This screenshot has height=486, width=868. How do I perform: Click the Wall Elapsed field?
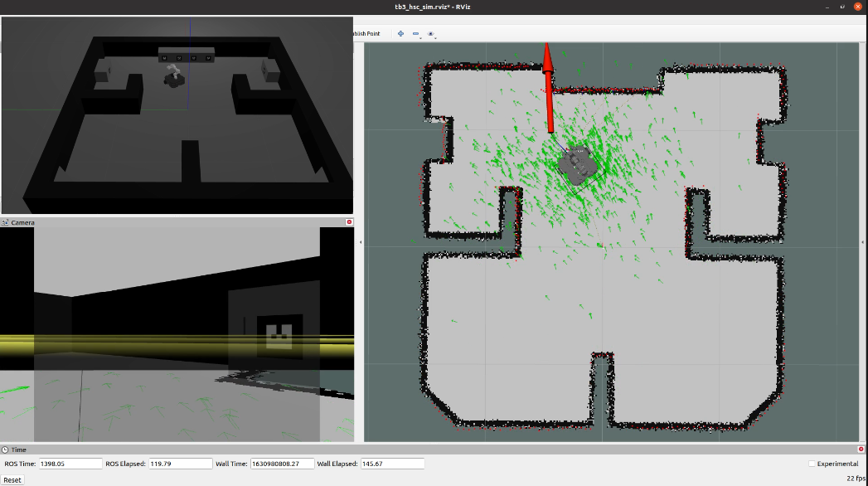click(x=392, y=464)
